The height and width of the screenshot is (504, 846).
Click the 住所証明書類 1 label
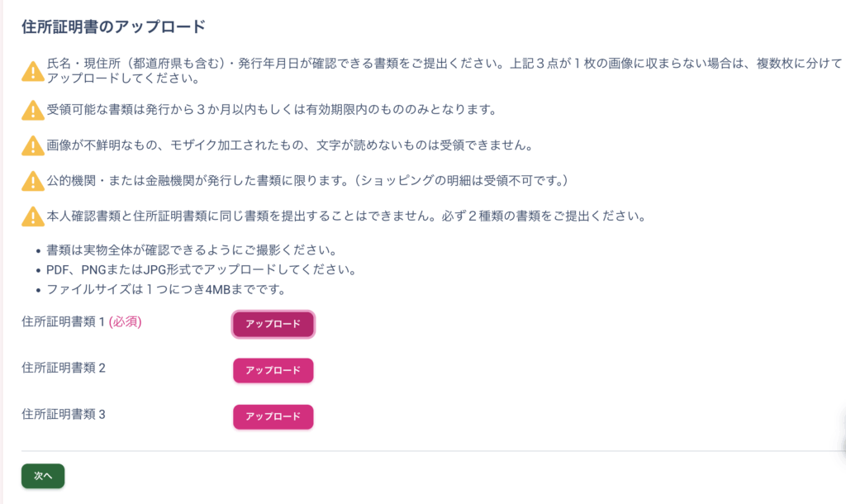click(x=64, y=322)
